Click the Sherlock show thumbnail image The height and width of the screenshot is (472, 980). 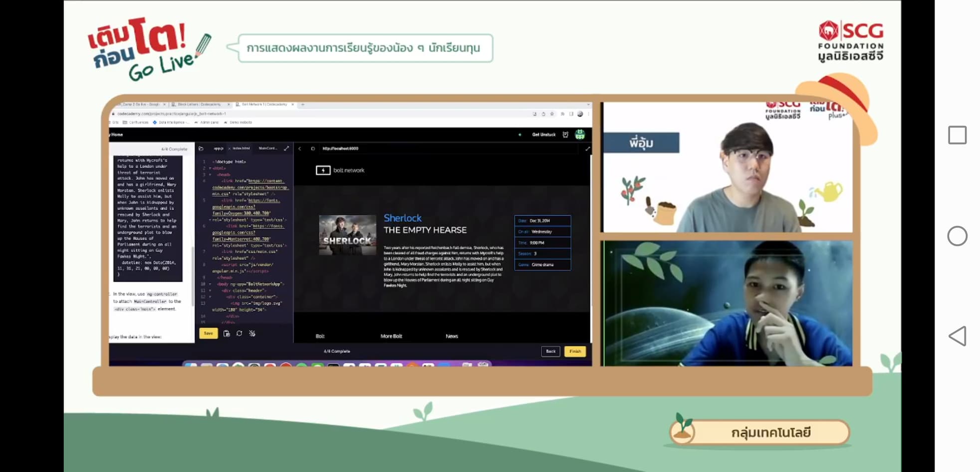347,235
